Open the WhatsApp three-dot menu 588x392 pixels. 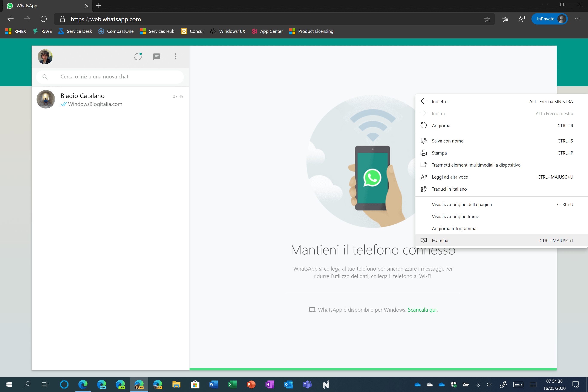click(176, 57)
